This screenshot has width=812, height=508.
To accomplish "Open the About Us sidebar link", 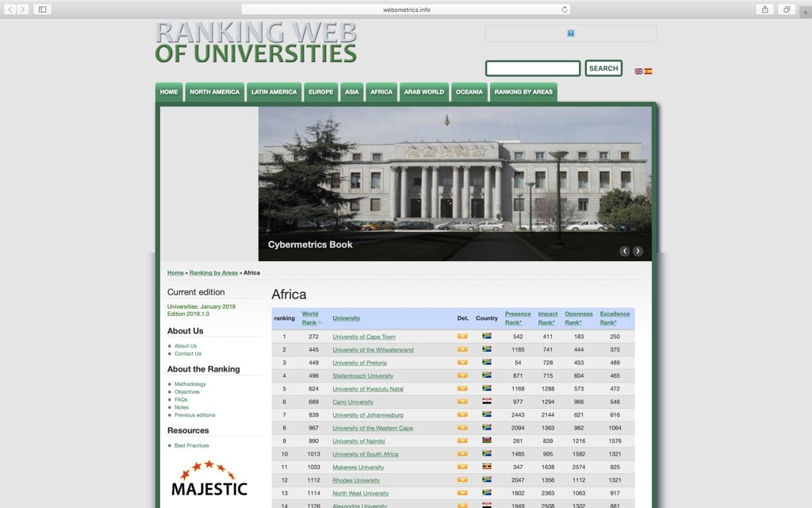I will coord(186,346).
